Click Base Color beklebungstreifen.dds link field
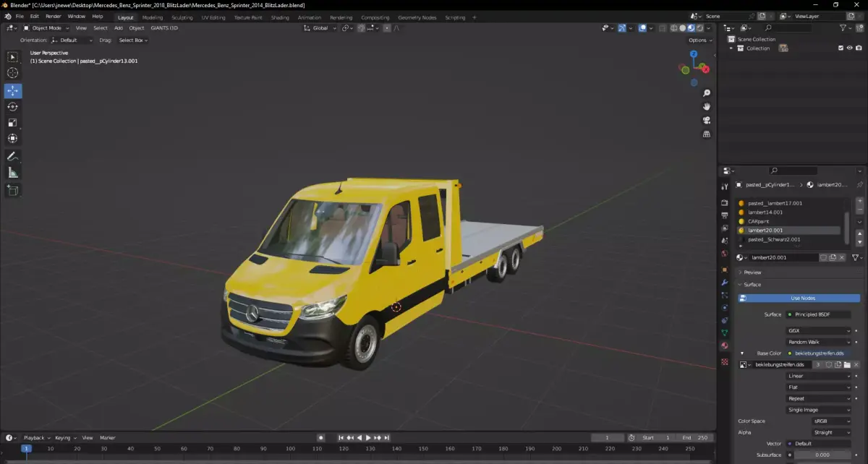Viewport: 868px width, 464px height. [820, 353]
